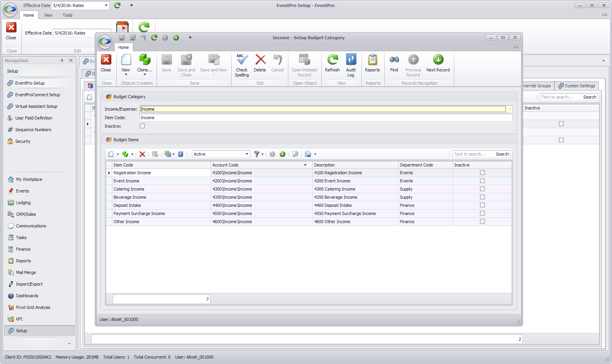Open the Active filter dropdown

tap(247, 154)
